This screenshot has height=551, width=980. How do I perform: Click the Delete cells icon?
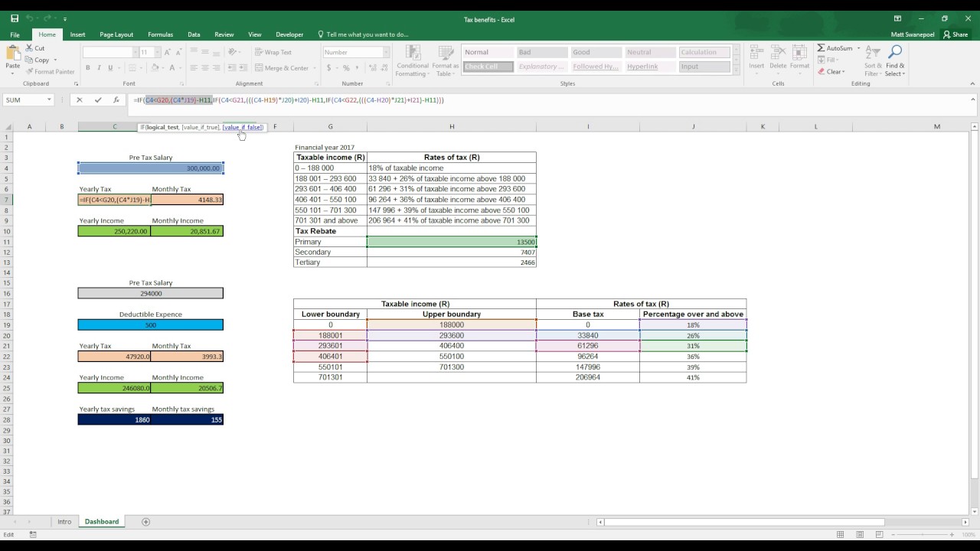[778, 54]
